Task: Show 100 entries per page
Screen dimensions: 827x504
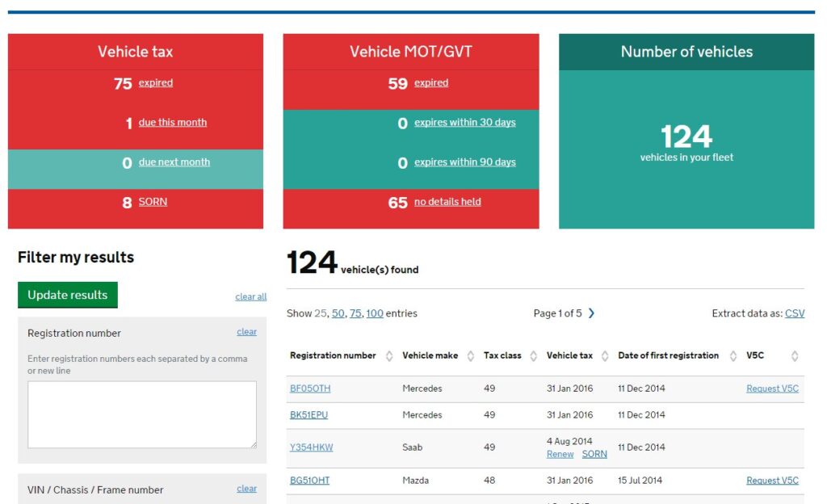Action: (375, 313)
